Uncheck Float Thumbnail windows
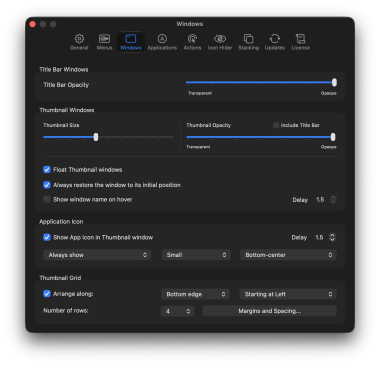The width and height of the screenshot is (380, 366). point(47,169)
